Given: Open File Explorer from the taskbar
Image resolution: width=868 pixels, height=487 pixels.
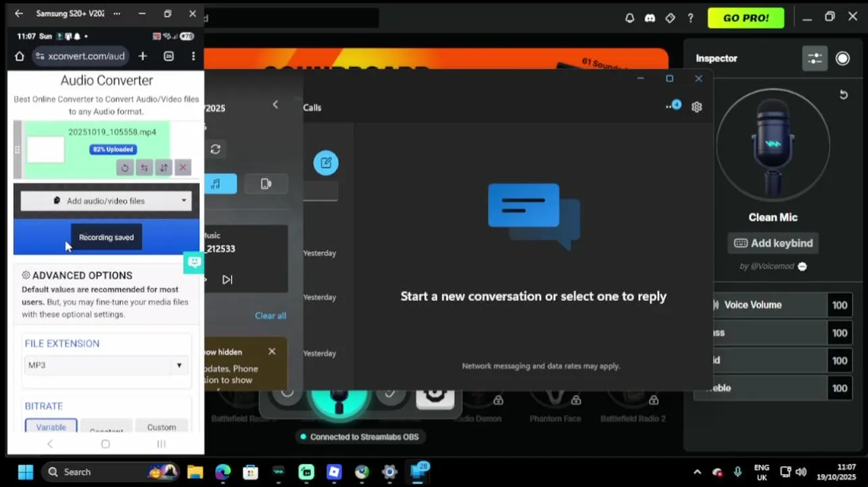Looking at the screenshot, I should tap(195, 472).
